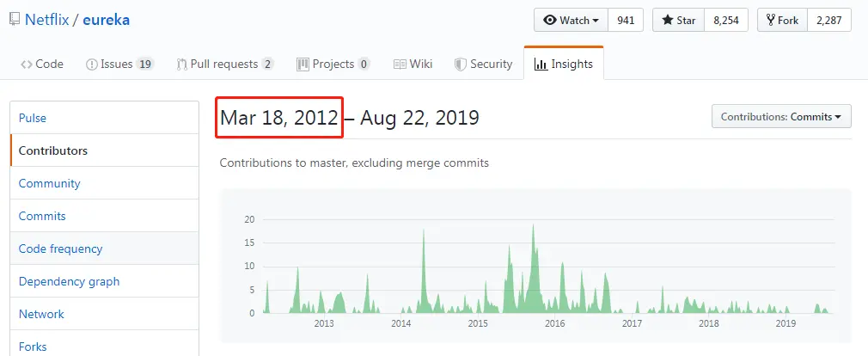Viewport: 868px width, 356px height.
Task: Switch to the Issues tab
Action: coord(119,64)
